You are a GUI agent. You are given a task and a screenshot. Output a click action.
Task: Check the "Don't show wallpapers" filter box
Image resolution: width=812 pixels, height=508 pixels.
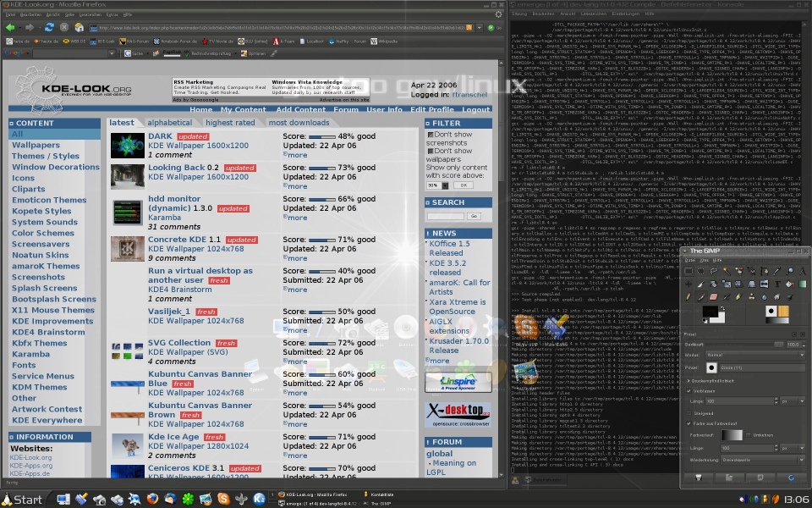(430, 151)
